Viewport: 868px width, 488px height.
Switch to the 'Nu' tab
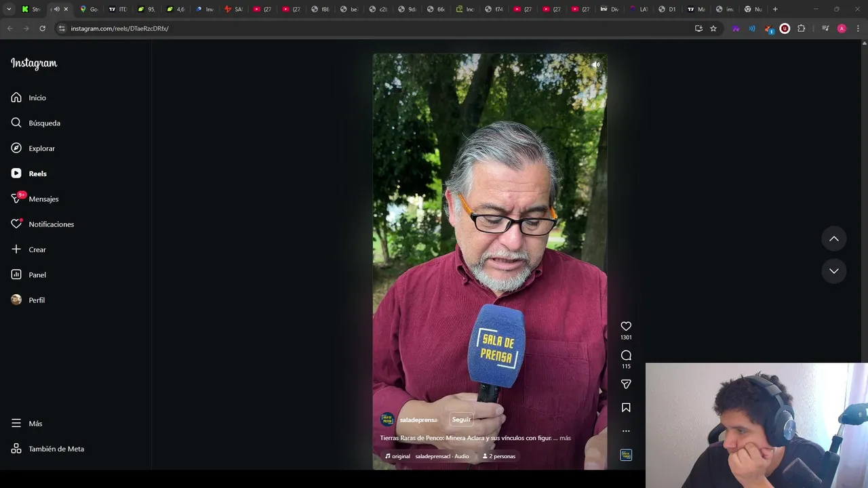(753, 9)
